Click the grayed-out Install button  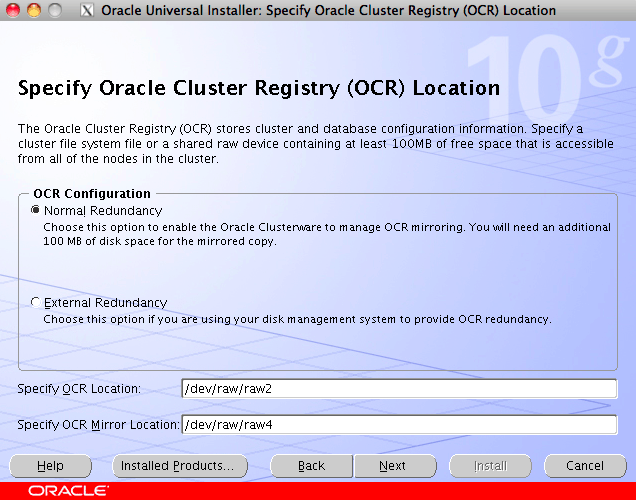pyautogui.click(x=490, y=466)
